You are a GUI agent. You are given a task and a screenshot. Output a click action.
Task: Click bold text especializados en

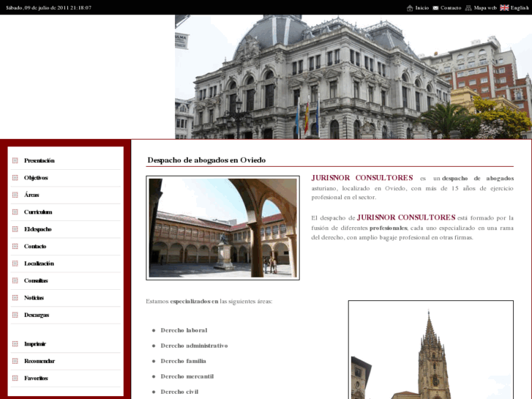pyautogui.click(x=195, y=301)
